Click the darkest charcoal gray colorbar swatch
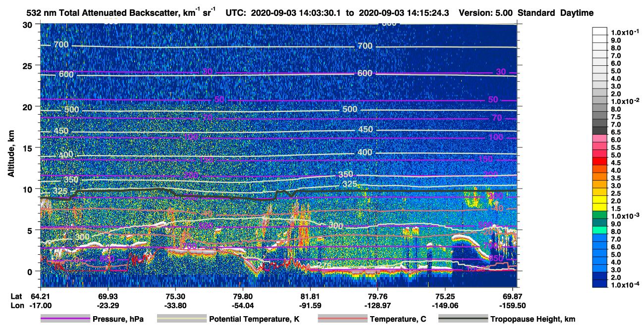 pyautogui.click(x=600, y=131)
